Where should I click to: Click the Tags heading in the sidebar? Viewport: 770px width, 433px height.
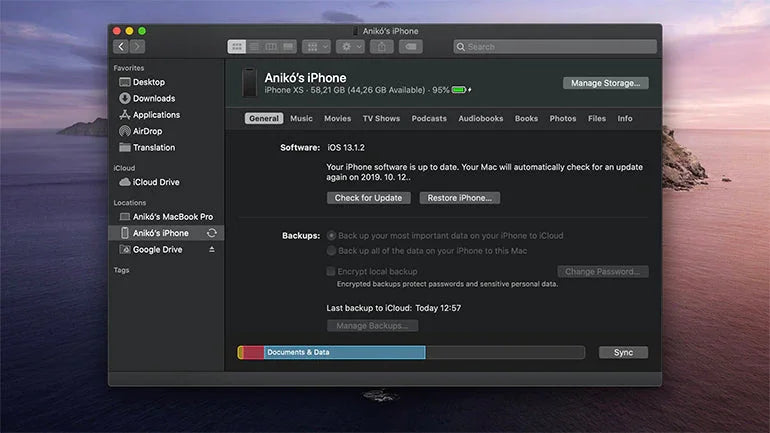point(121,270)
